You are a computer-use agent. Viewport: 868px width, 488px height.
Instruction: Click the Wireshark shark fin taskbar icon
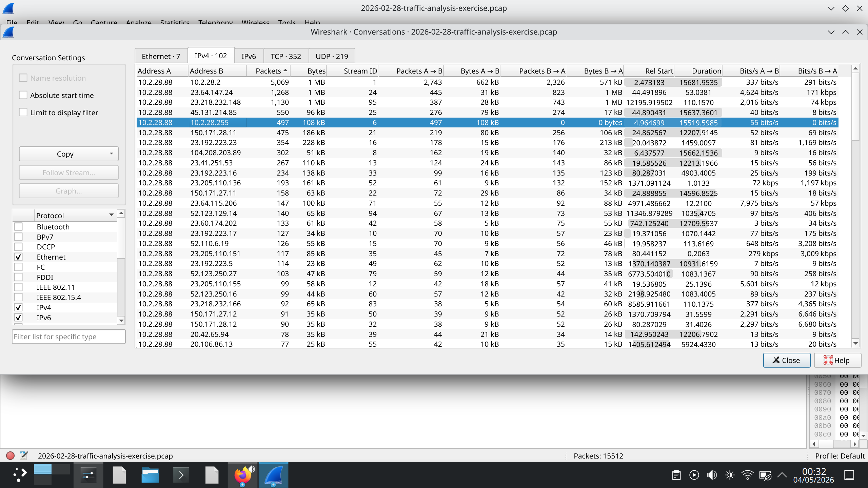pos(273,475)
